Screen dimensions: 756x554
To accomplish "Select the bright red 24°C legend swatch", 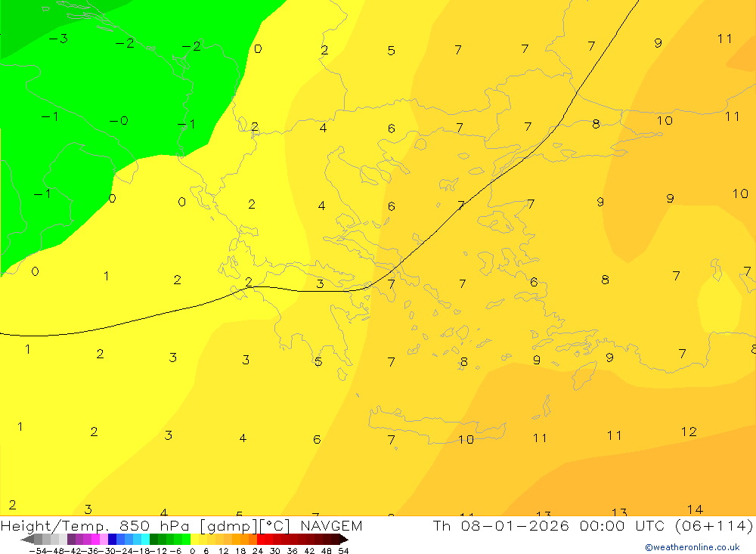I will (261, 539).
